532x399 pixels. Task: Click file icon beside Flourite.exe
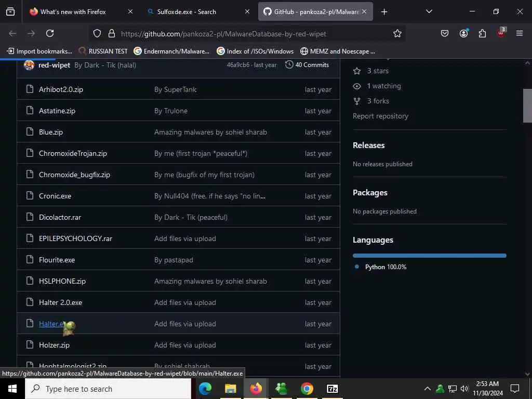click(30, 260)
